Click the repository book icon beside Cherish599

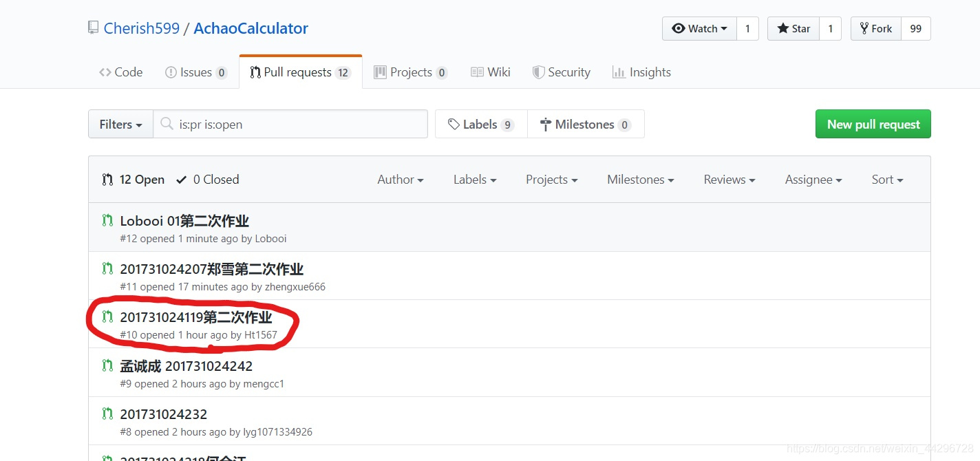click(x=93, y=28)
